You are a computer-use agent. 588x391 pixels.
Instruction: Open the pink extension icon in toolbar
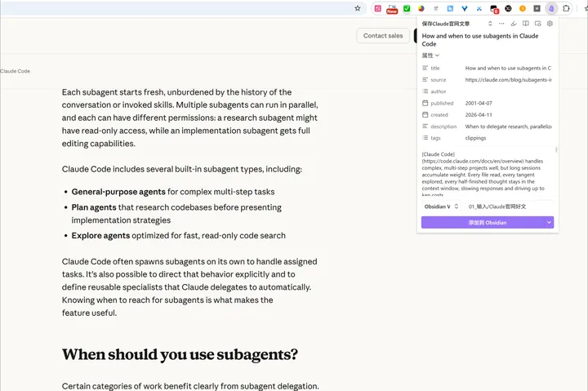pyautogui.click(x=377, y=8)
